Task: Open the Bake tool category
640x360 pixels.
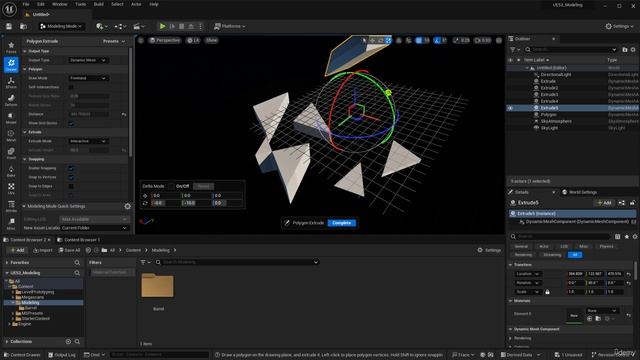Action: click(x=11, y=171)
